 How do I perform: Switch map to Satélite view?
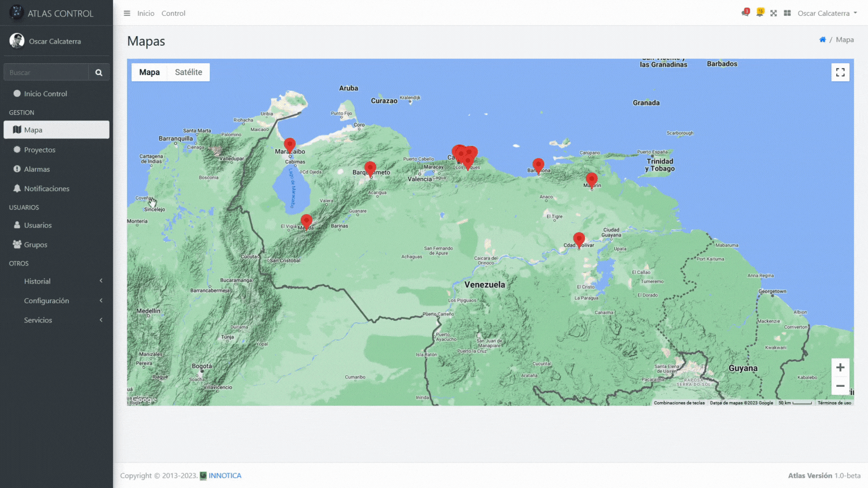[x=188, y=72]
